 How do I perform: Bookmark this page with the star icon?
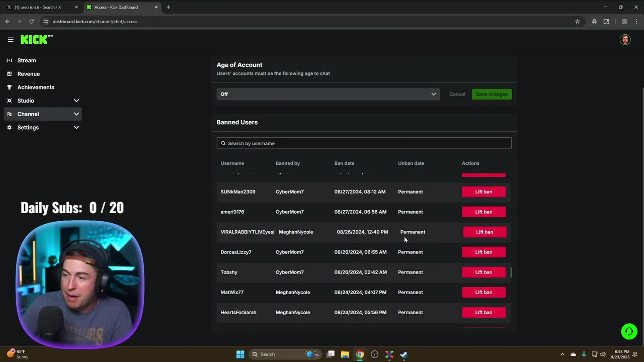(578, 22)
